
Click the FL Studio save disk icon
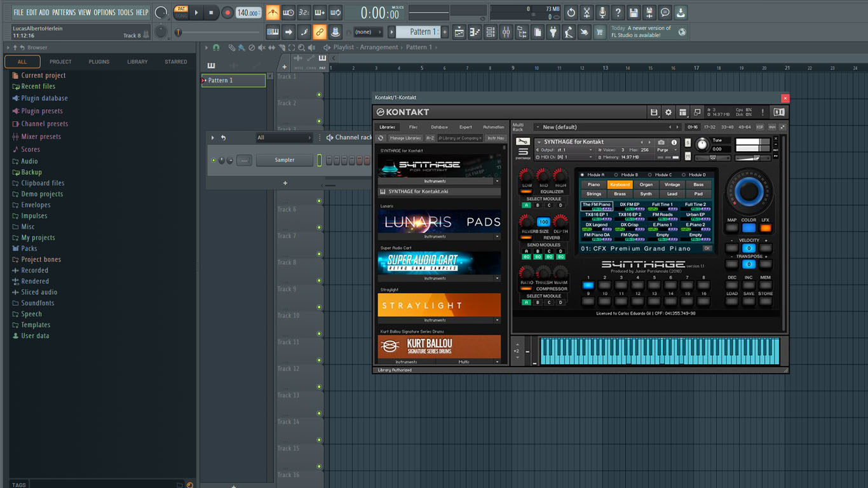click(x=634, y=12)
